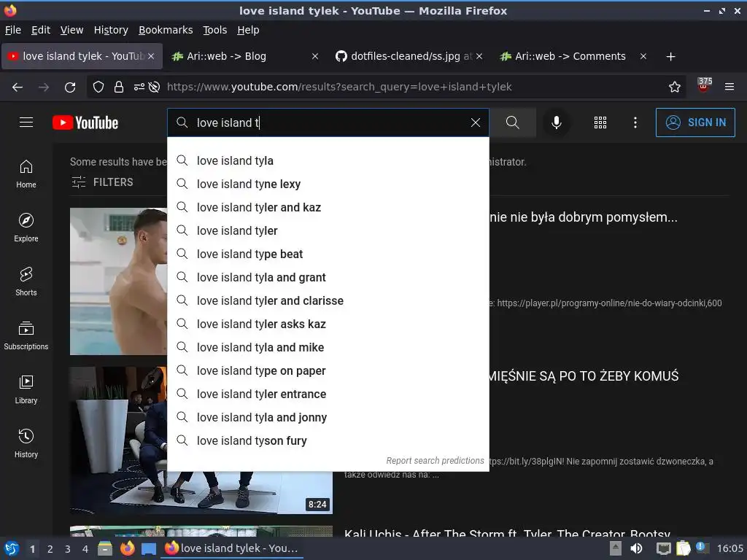Click the permissions icon in address bar
Viewport: 747px width, 560px height.
point(139,87)
